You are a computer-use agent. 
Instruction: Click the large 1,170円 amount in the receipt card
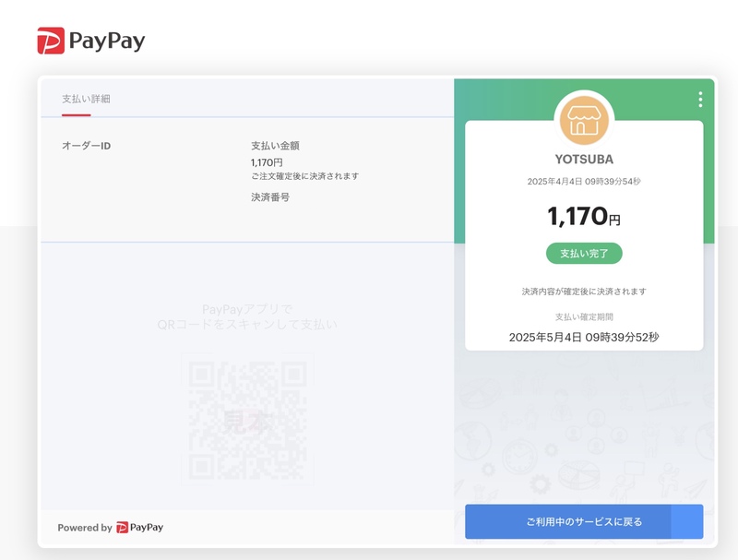point(584,216)
